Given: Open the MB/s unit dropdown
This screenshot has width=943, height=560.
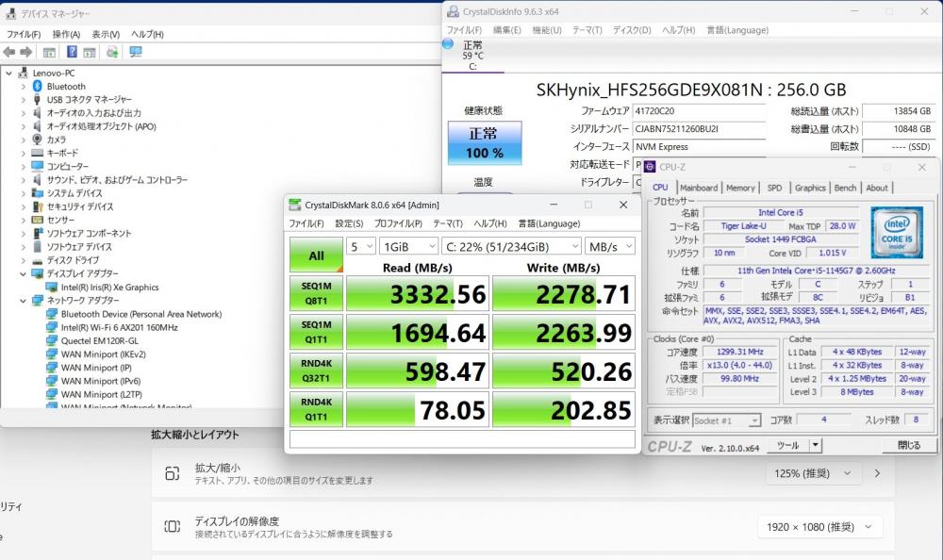Looking at the screenshot, I should [x=610, y=247].
